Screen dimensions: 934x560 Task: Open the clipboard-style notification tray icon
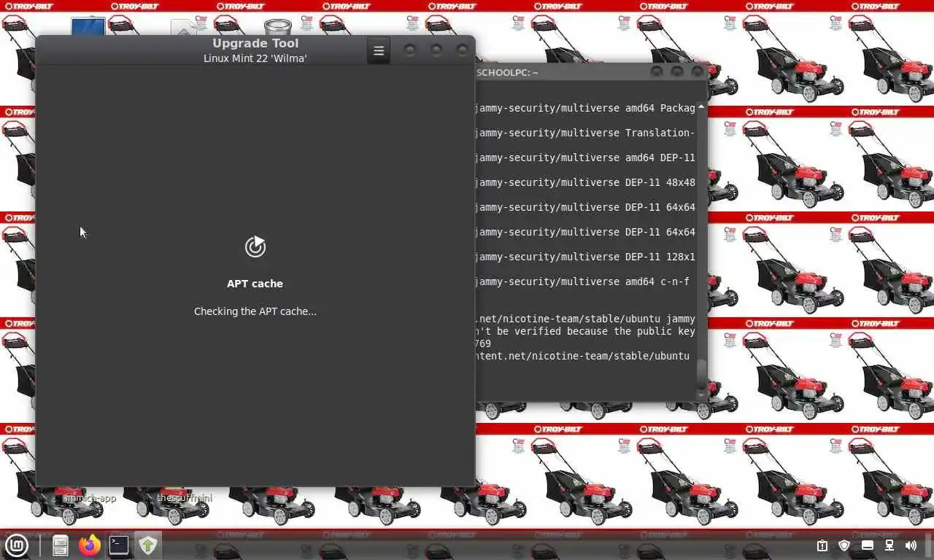822,545
